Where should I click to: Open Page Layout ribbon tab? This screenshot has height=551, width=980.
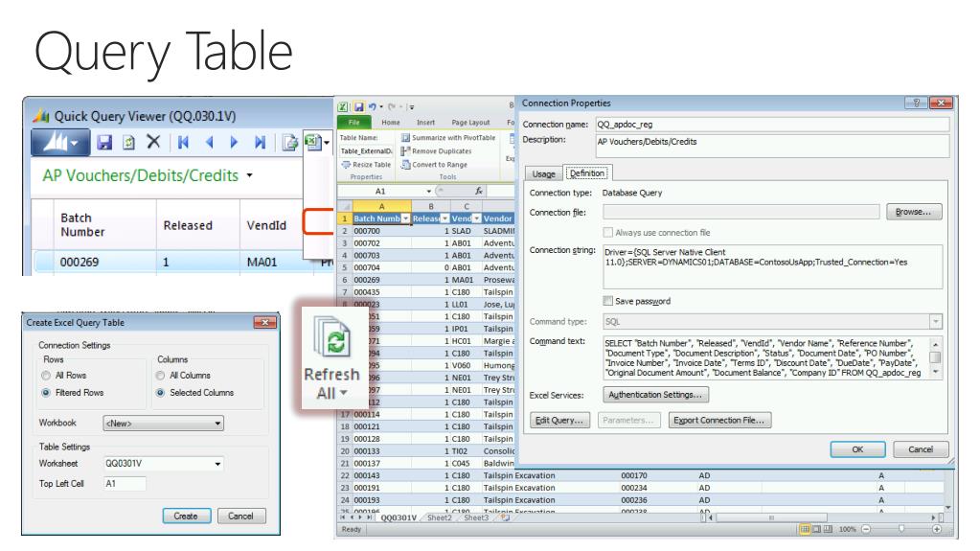tap(470, 123)
